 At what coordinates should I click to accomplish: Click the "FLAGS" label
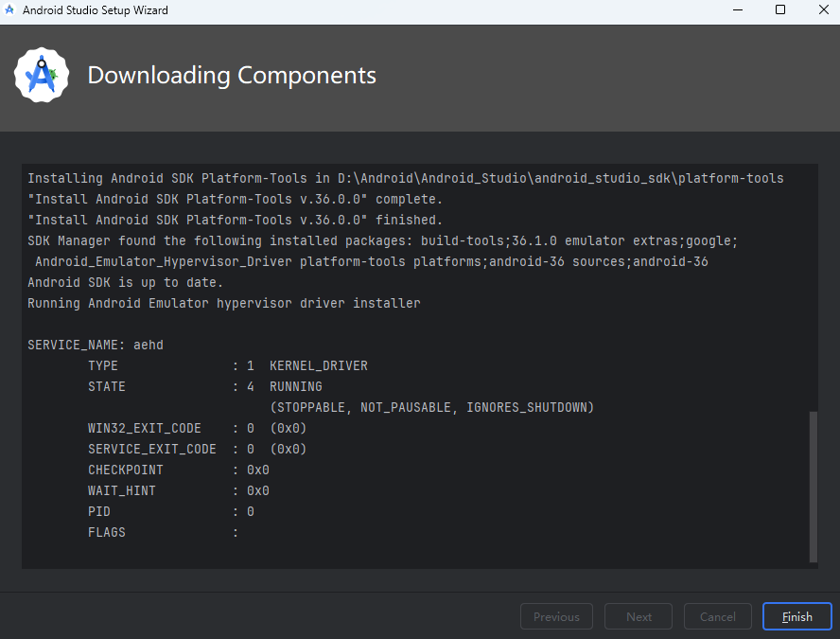[107, 533]
